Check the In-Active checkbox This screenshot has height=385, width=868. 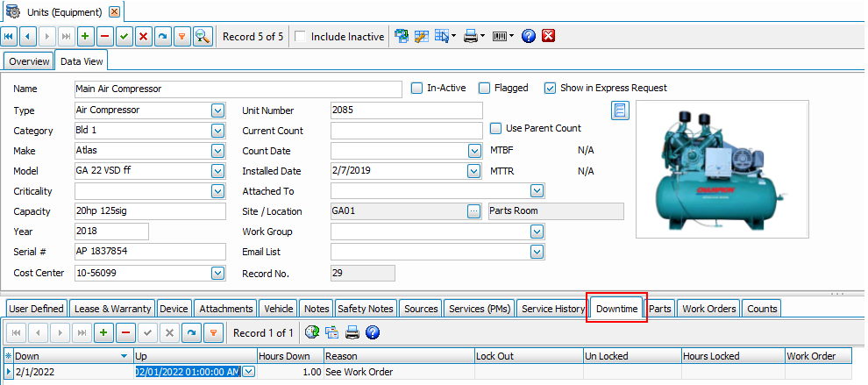pyautogui.click(x=416, y=88)
